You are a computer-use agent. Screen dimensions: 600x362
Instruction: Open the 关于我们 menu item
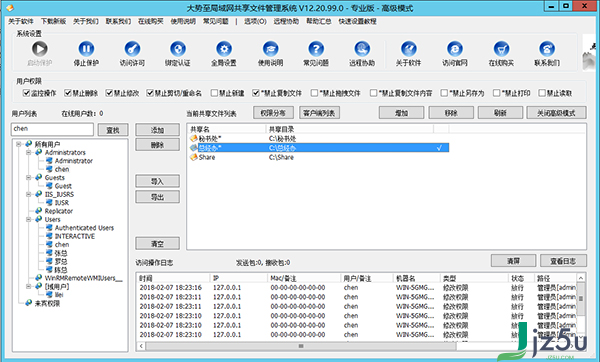point(86,21)
